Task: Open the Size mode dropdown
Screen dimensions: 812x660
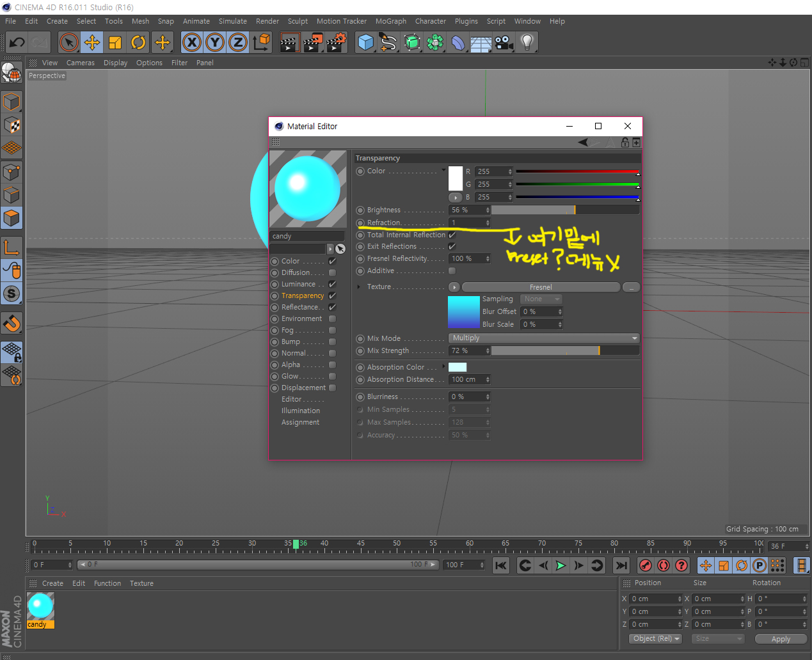Action: pos(718,638)
